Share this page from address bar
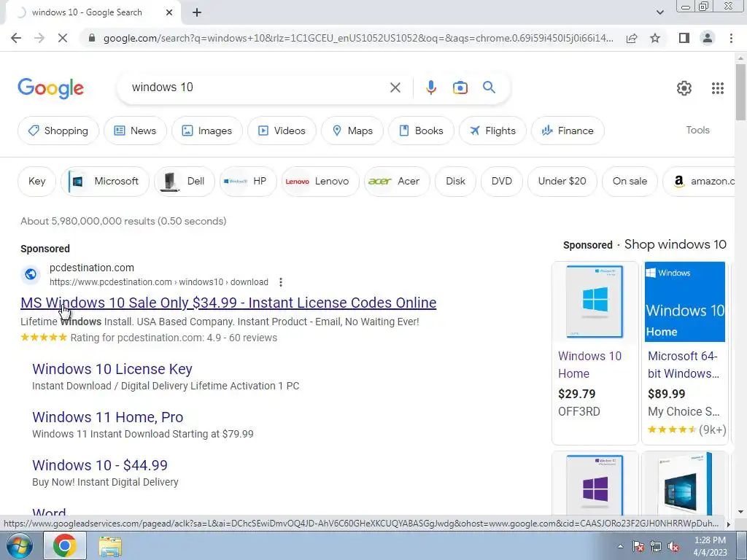The height and width of the screenshot is (560, 747). (x=632, y=38)
